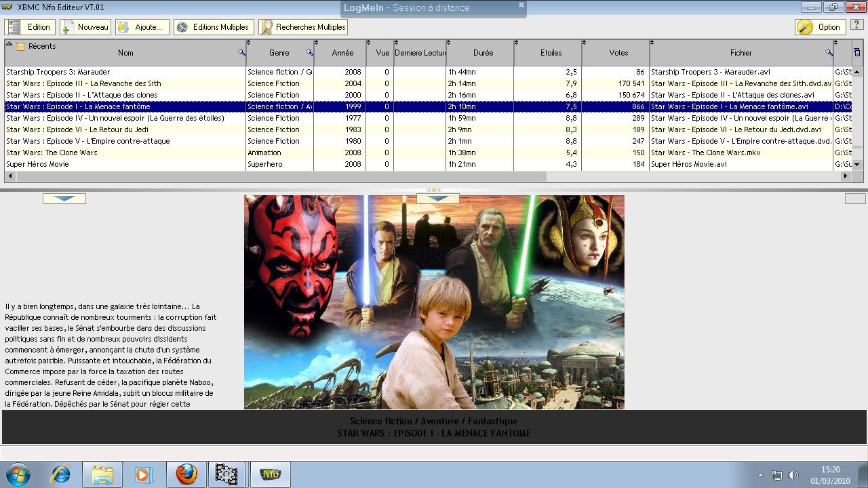Switch to the Nfo editor taskbar button
This screenshot has height=488, width=868.
(270, 474)
